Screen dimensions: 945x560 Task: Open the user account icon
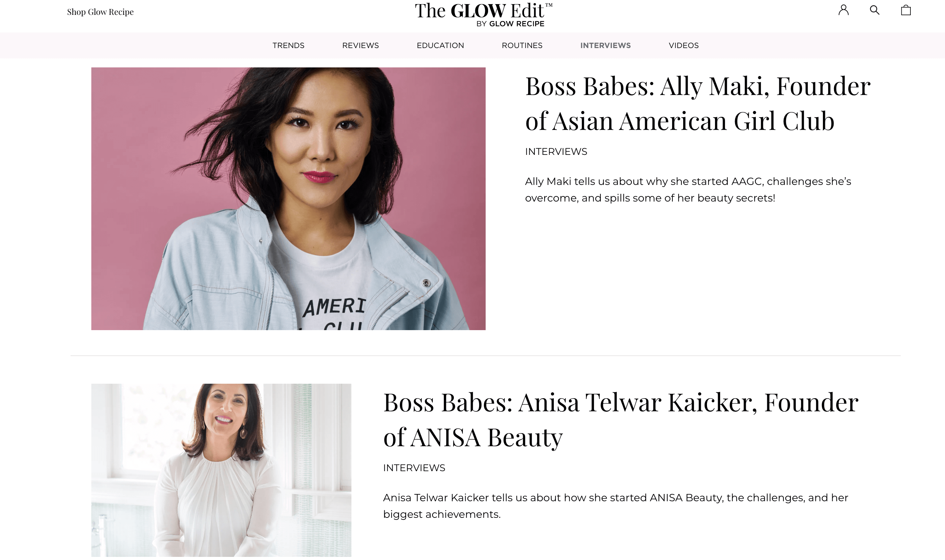[843, 10]
